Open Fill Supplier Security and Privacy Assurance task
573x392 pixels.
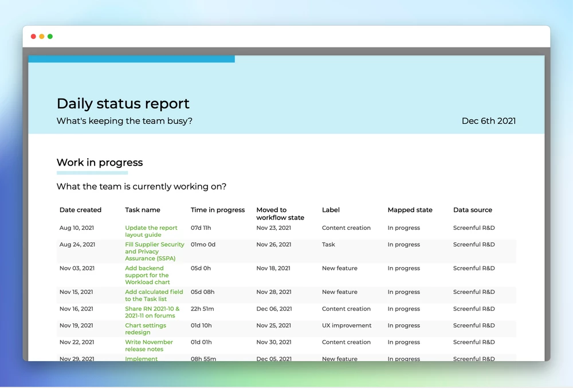click(x=155, y=252)
